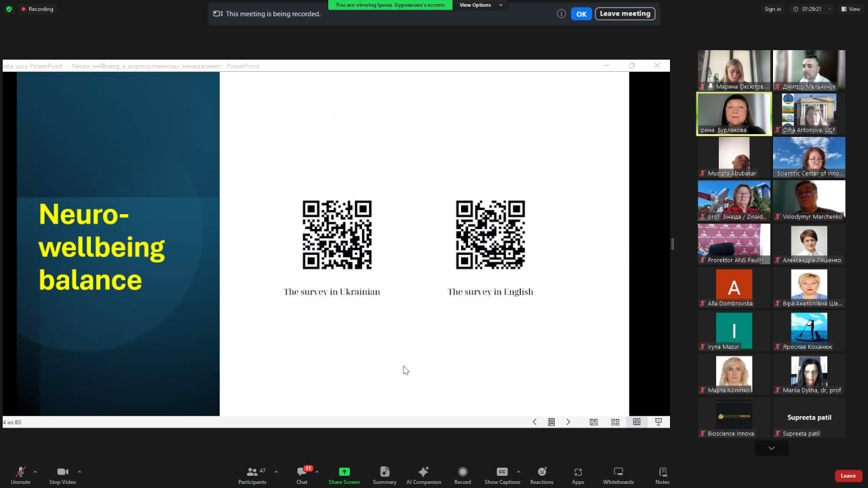Select Александра Ляшенко video tile
868x488 pixels.
pos(809,244)
